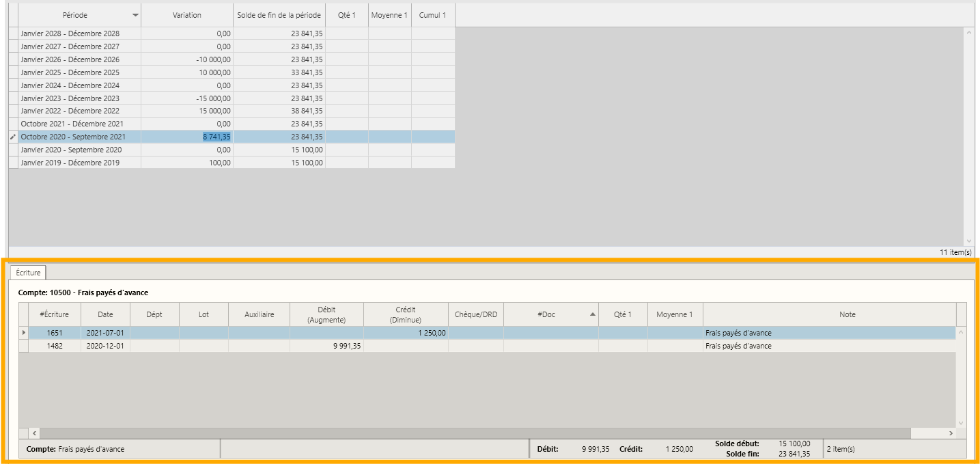Click the 8 741,35 variation cell
The width and height of the screenshot is (980, 464).
click(187, 137)
